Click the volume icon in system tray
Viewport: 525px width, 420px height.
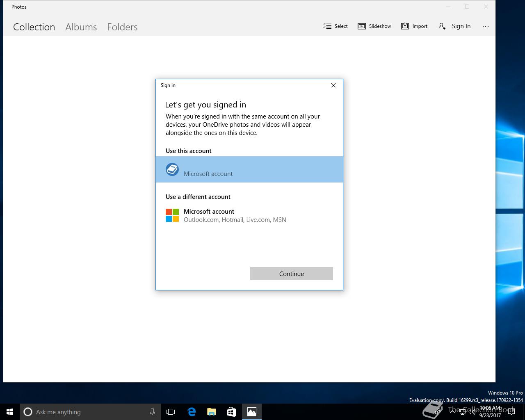472,412
